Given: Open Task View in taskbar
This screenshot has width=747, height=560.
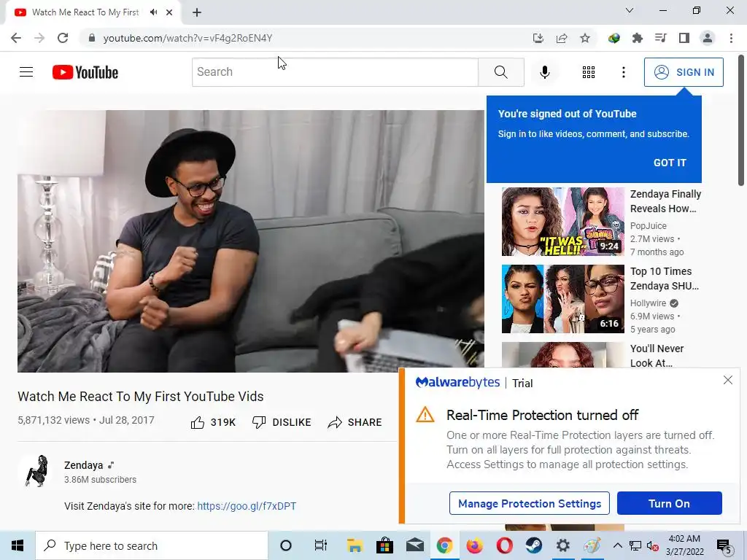Looking at the screenshot, I should (x=321, y=545).
